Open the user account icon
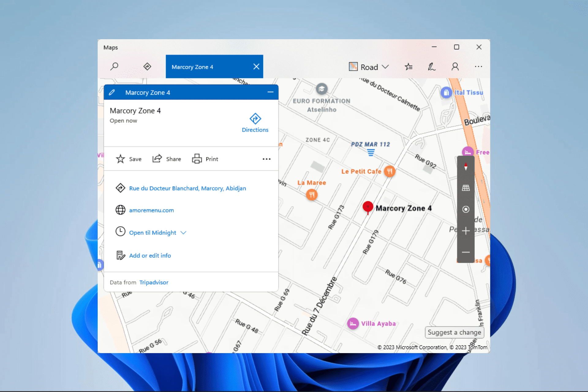 455,67
